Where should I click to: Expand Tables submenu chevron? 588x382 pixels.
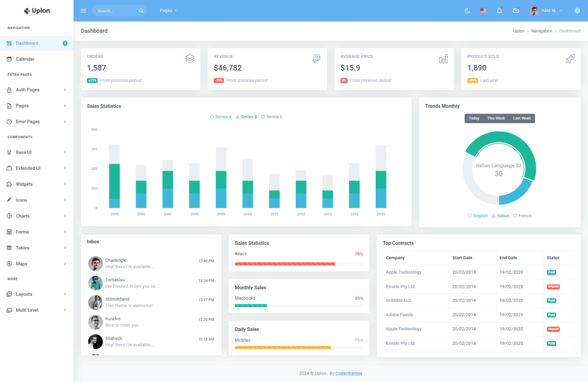tap(65, 248)
